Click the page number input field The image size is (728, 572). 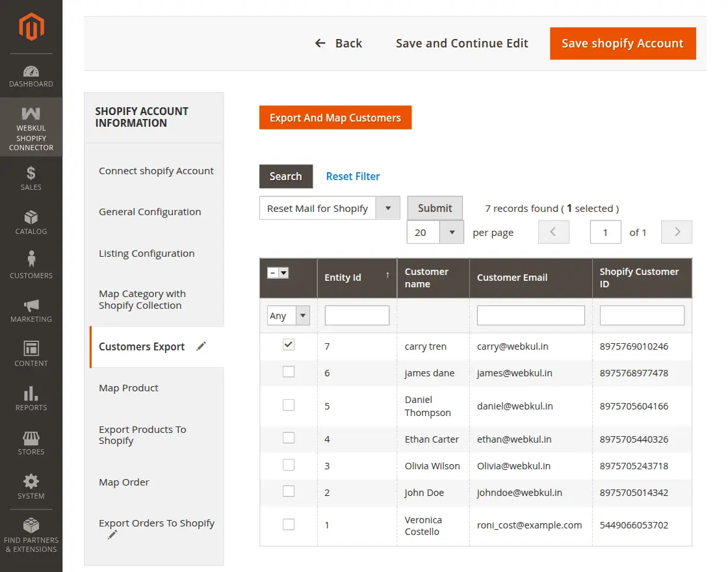point(605,232)
